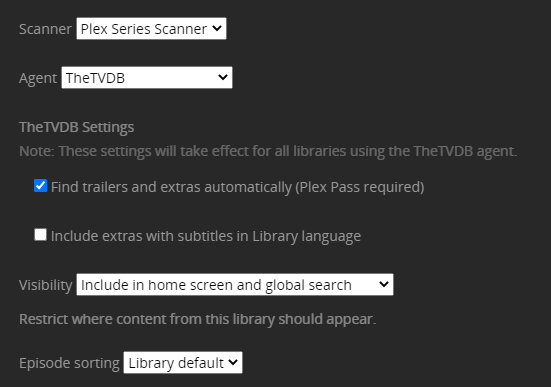This screenshot has height=387, width=551.
Task: Click the '(Plex Pass required)' text
Action: click(360, 187)
